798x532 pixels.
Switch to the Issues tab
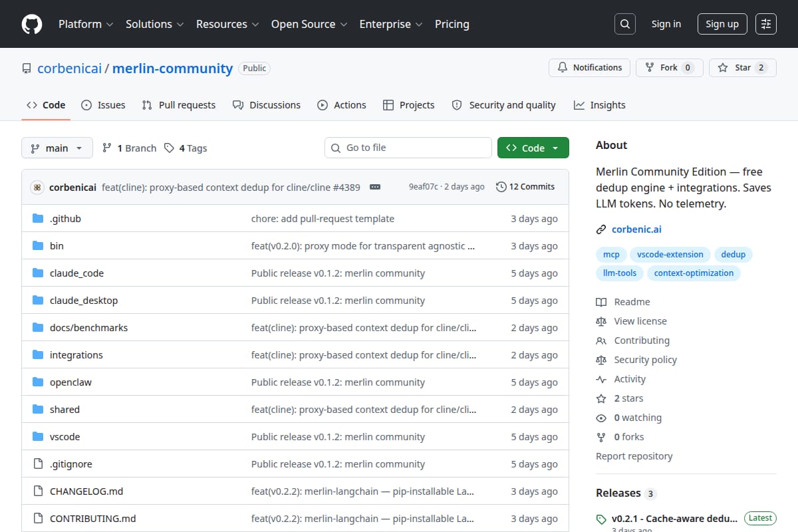point(103,105)
